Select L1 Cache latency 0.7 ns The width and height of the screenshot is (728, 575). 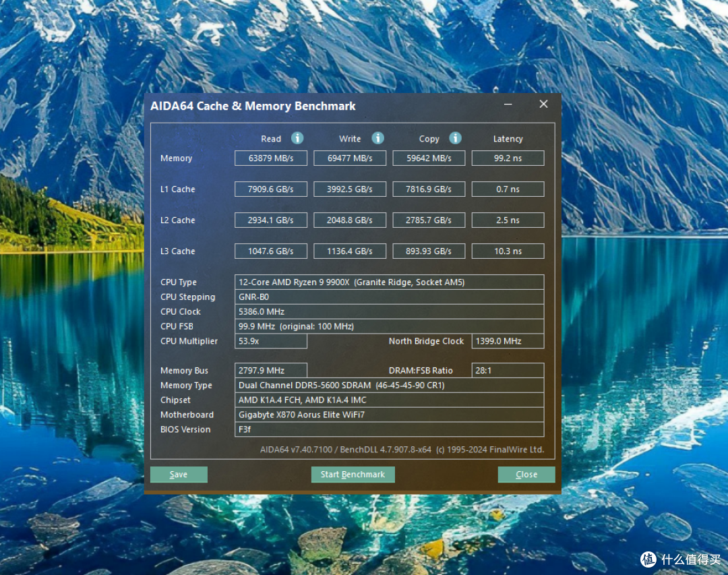(508, 189)
